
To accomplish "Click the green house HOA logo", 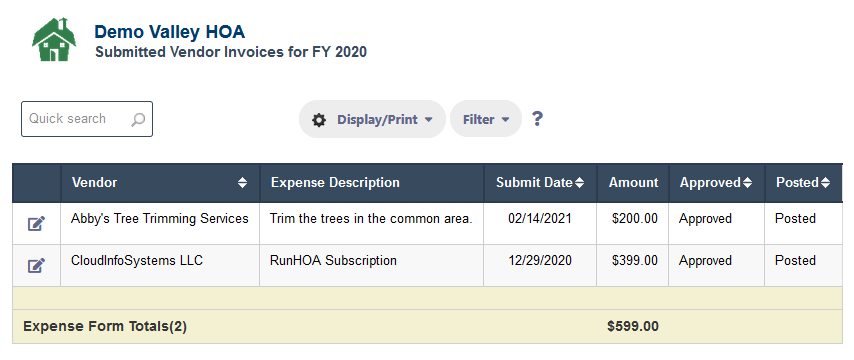I will [x=53, y=39].
